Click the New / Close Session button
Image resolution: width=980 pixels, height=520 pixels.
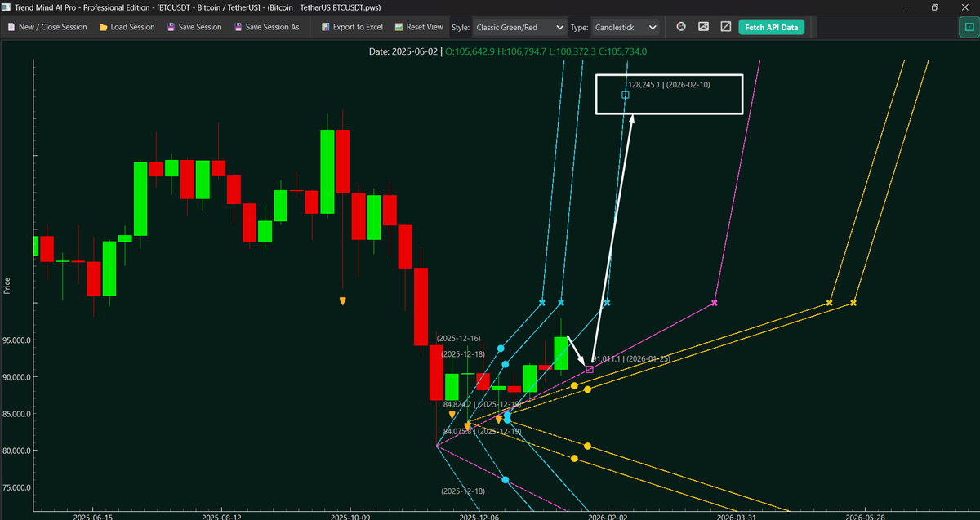[47, 27]
